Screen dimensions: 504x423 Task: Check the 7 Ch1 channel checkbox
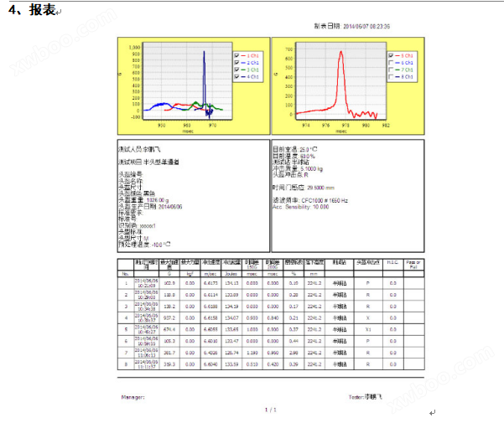[389, 70]
